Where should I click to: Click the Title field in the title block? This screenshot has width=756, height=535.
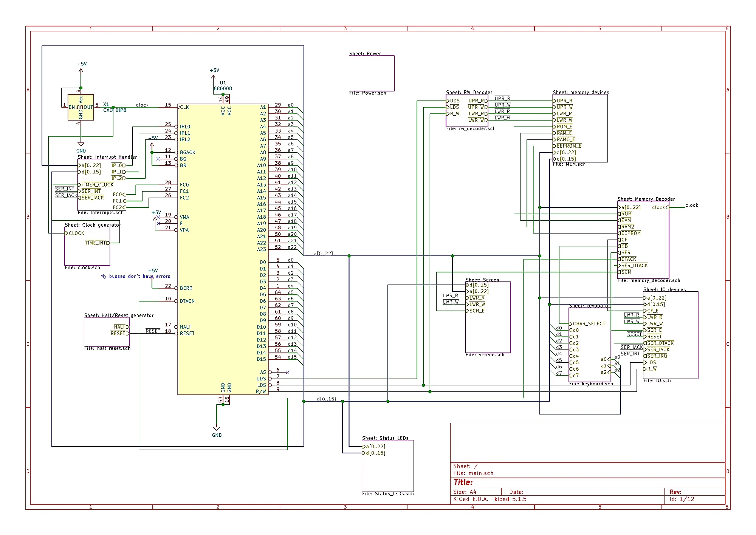click(x=463, y=482)
